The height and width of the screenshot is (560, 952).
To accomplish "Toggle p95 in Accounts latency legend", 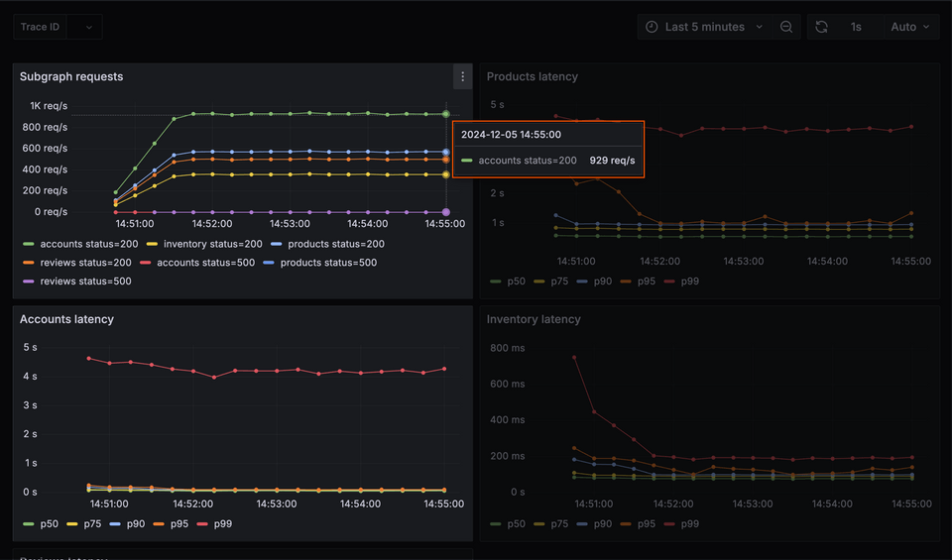I will click(x=179, y=523).
